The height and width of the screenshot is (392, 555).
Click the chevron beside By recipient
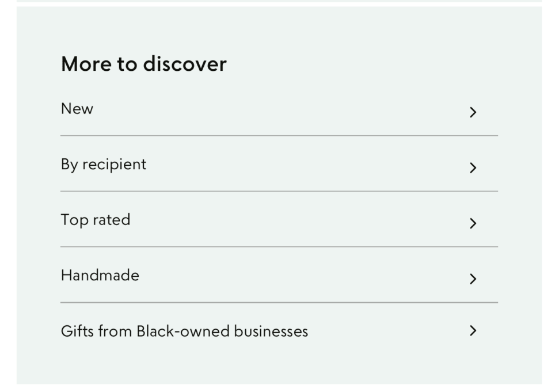[x=473, y=168]
